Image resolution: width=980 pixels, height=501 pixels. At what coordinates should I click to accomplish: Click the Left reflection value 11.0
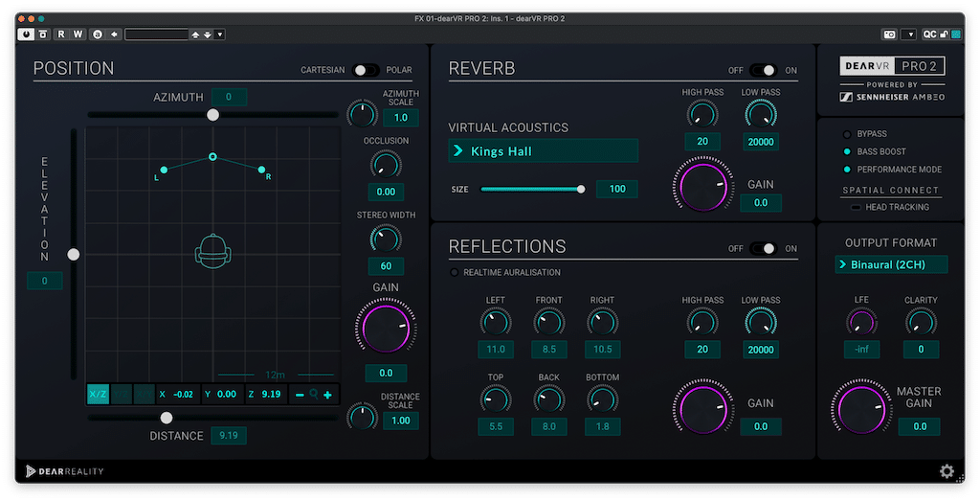pyautogui.click(x=496, y=349)
